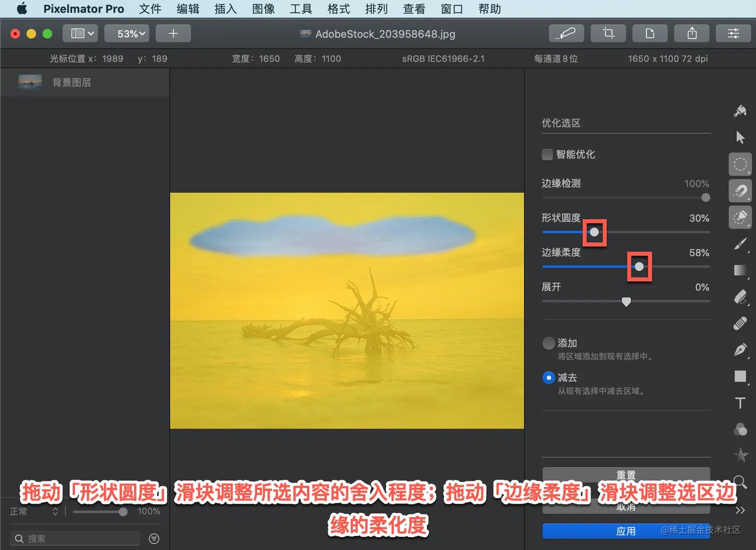
Task: Click the sRGB IEC61966-2.1 color profile text
Action: pos(443,59)
